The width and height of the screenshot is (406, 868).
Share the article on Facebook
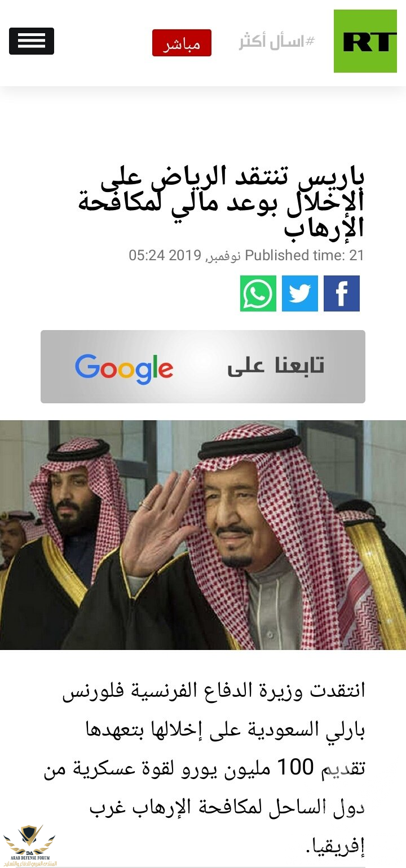342,293
